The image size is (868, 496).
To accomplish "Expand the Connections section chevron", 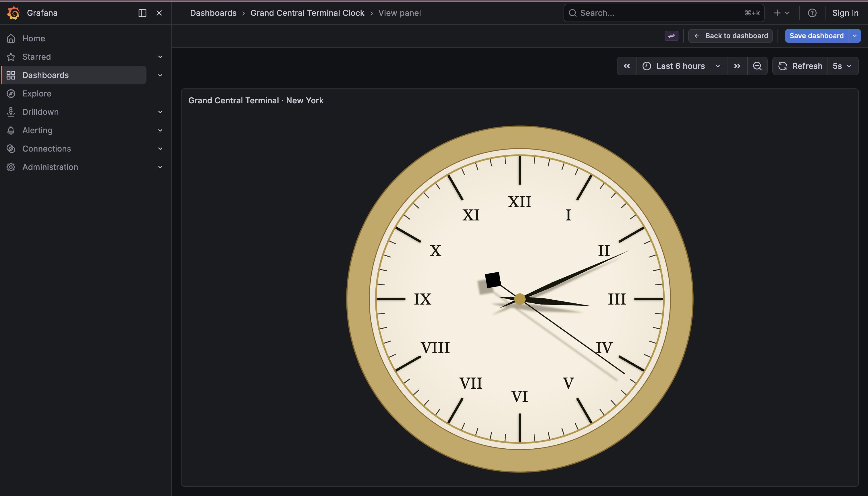I will point(160,149).
